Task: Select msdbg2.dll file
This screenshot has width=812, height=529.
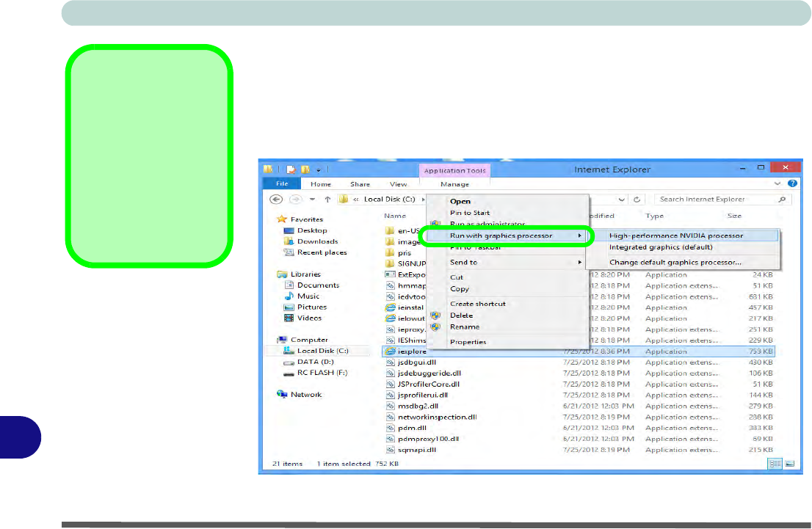Action: [x=418, y=406]
